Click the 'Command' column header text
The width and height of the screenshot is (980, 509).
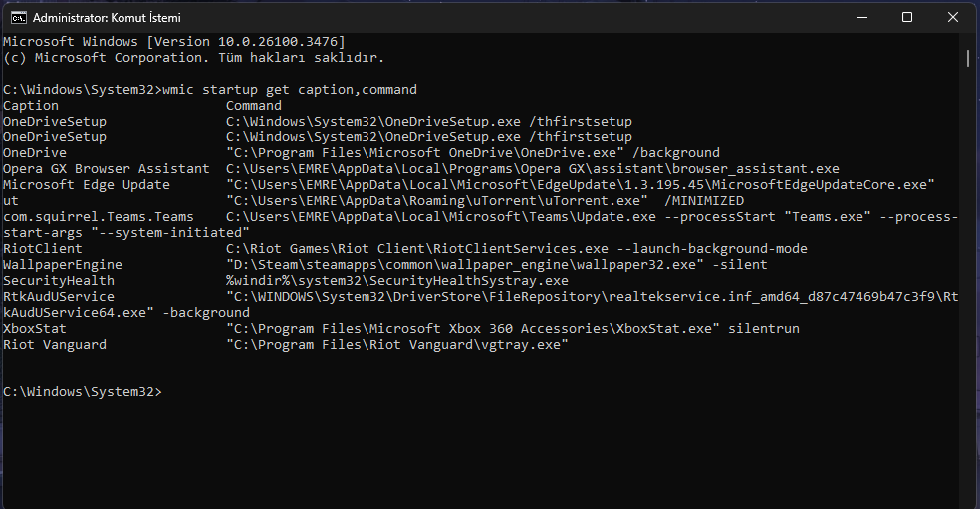tap(254, 106)
